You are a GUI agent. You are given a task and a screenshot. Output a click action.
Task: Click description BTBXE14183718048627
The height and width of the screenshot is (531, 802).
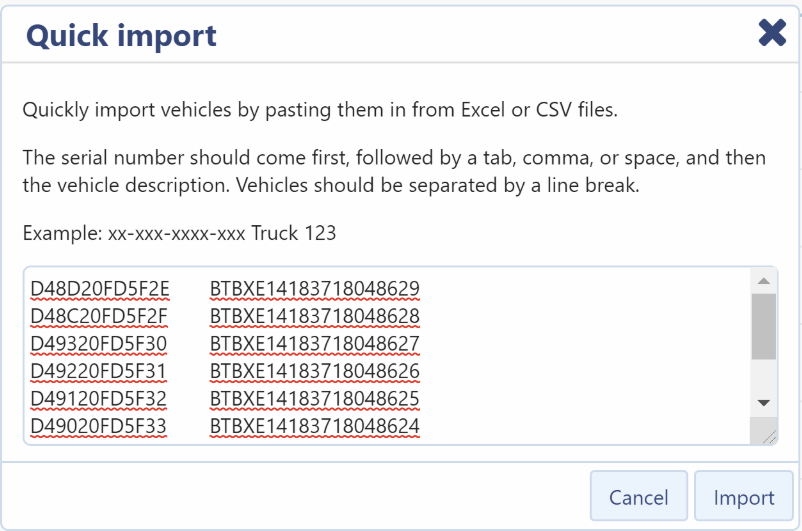tap(315, 344)
